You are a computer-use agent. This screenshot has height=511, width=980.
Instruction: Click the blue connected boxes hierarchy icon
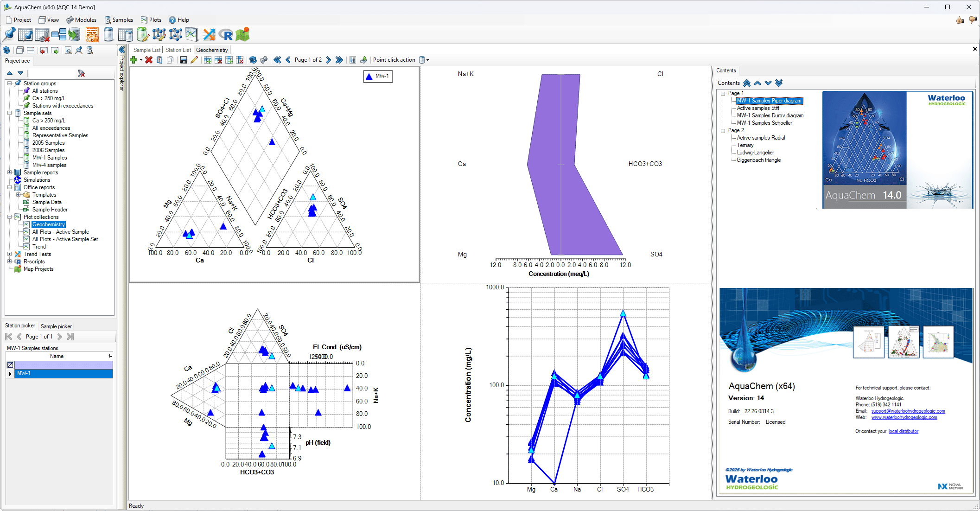click(x=59, y=34)
